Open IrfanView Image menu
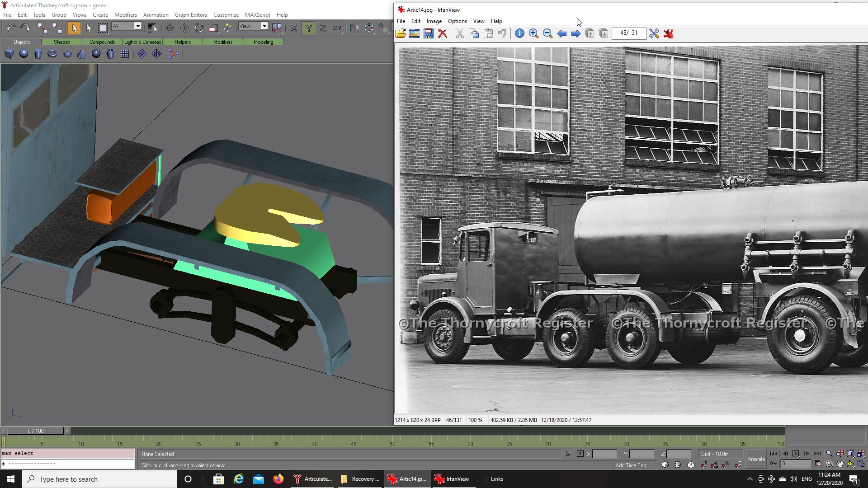 pyautogui.click(x=434, y=21)
